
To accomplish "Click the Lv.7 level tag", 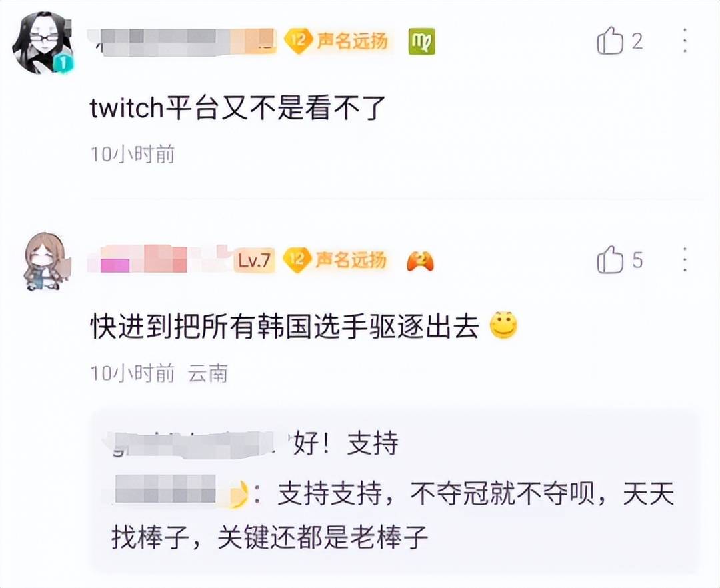I will pyautogui.click(x=254, y=260).
